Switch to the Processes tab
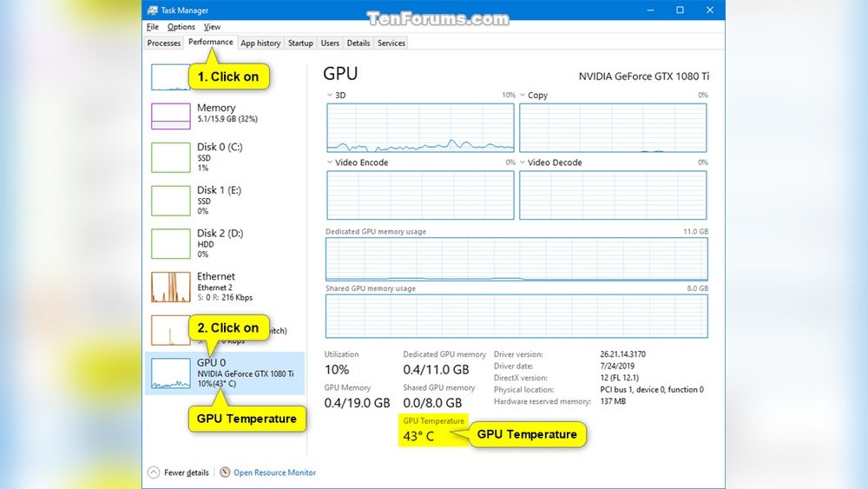The image size is (868, 489). click(x=164, y=43)
